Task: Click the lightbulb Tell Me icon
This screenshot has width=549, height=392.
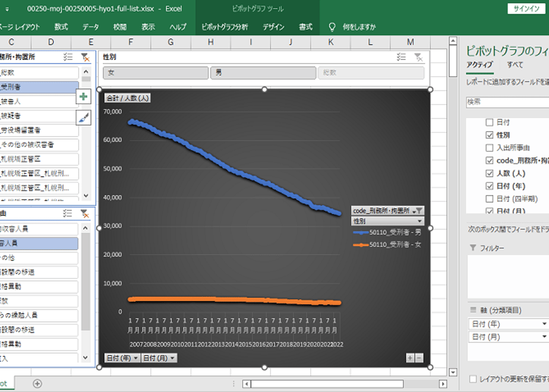Action: (332, 27)
